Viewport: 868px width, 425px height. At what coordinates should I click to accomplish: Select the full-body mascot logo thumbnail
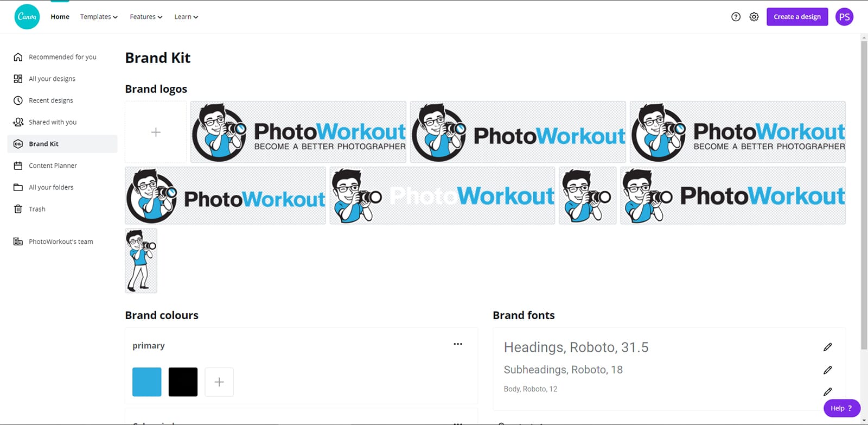141,261
